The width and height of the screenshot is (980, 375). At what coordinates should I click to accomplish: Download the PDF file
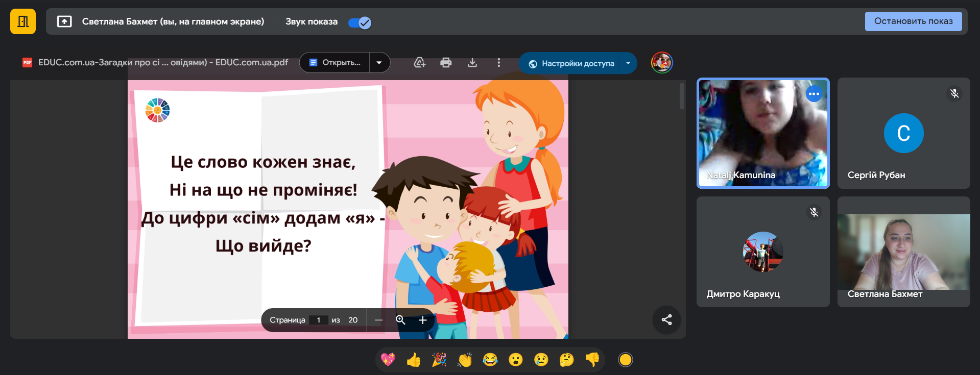click(x=472, y=63)
